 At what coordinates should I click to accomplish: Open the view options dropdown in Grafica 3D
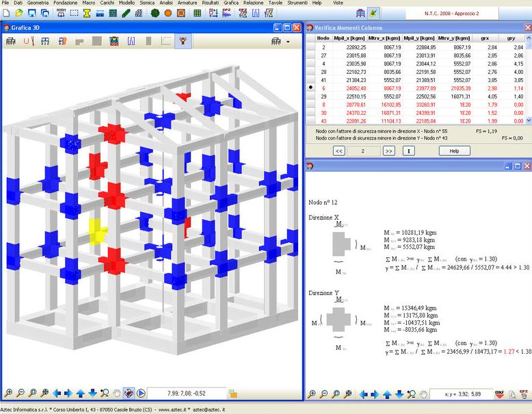(x=280, y=42)
